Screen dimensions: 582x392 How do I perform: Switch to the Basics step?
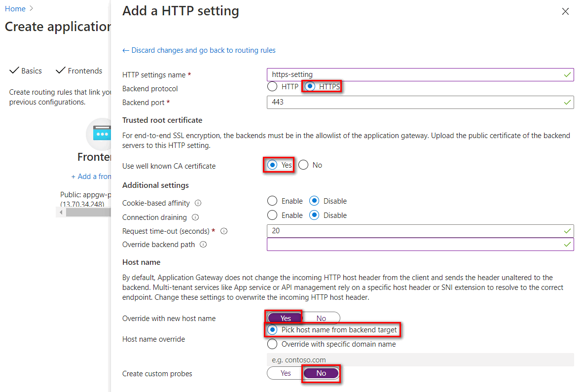(x=31, y=70)
